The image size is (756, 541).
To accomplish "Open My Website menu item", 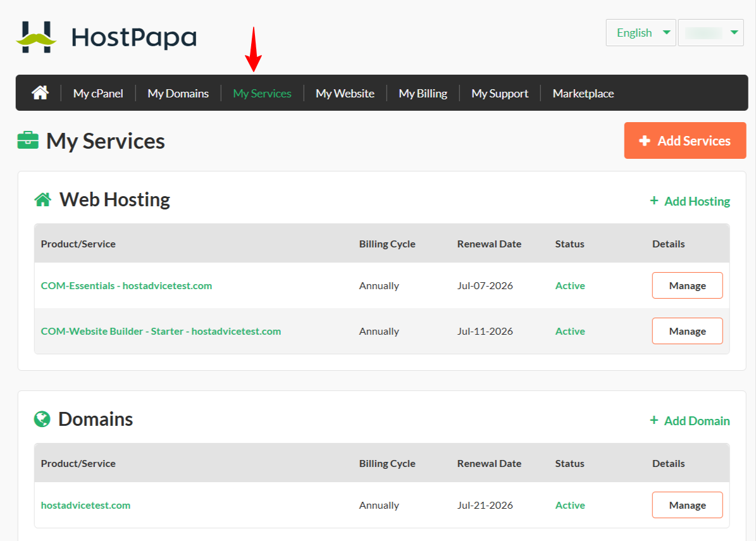I will click(345, 94).
